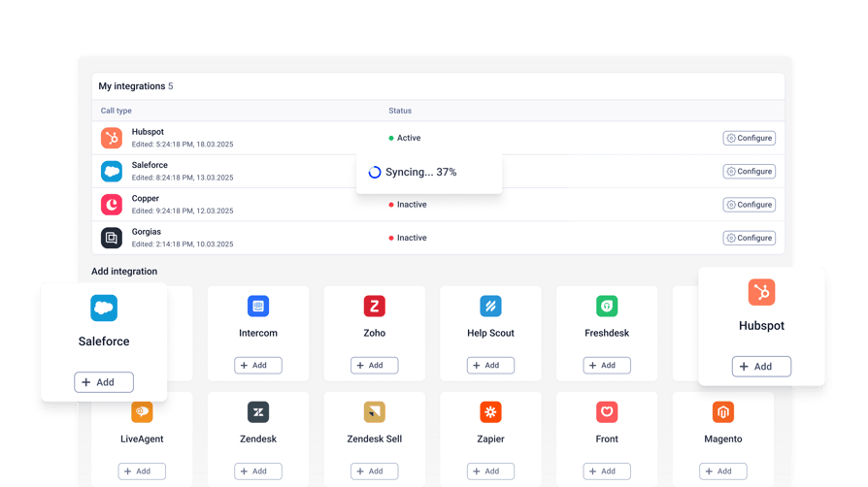Add the large Saleforce card integration
Image resolution: width=868 pixels, height=487 pixels.
coord(104,382)
